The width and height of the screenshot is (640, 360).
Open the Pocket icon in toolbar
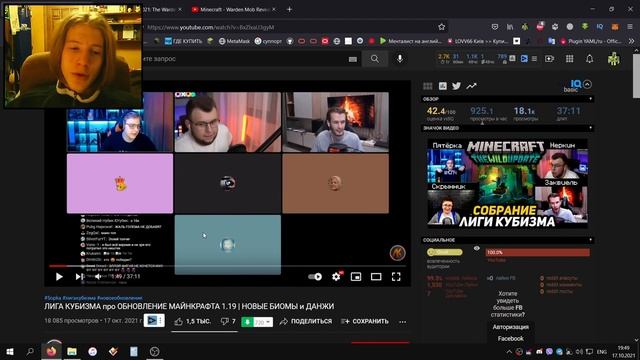coord(495,27)
